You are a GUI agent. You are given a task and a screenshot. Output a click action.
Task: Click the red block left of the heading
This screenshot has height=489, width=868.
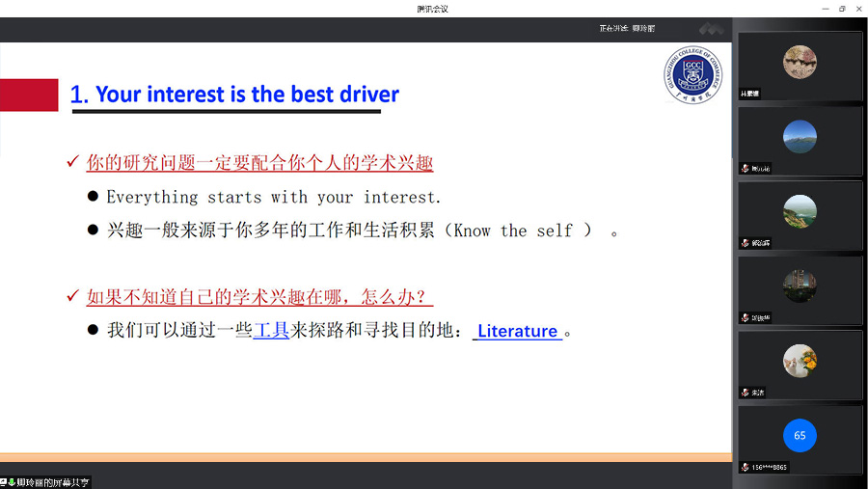(x=29, y=95)
